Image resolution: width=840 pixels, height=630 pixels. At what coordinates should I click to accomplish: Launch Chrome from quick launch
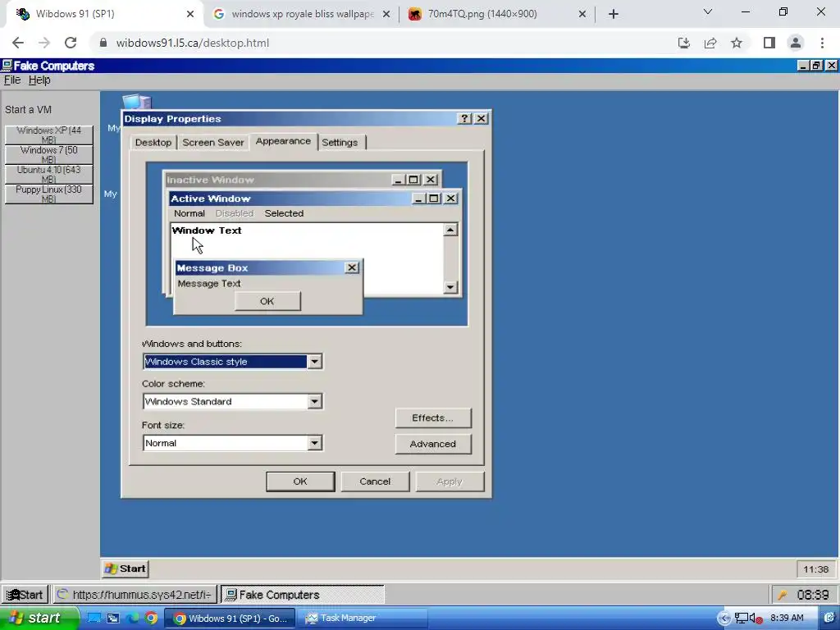point(151,619)
